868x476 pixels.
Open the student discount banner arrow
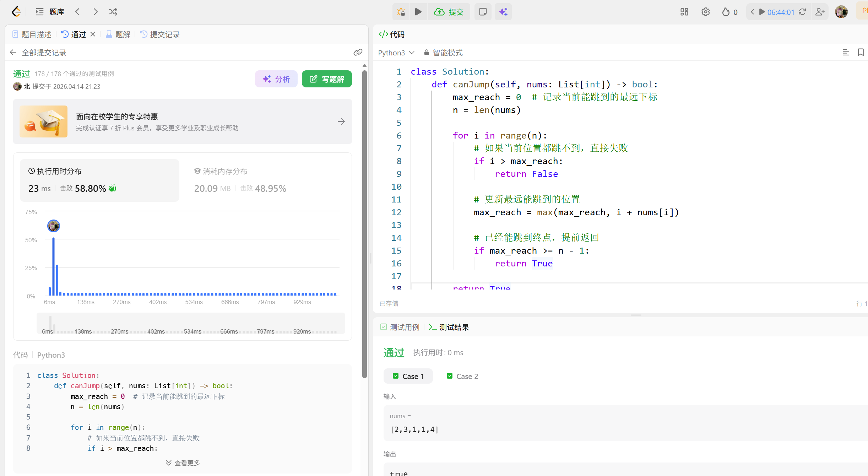point(341,121)
